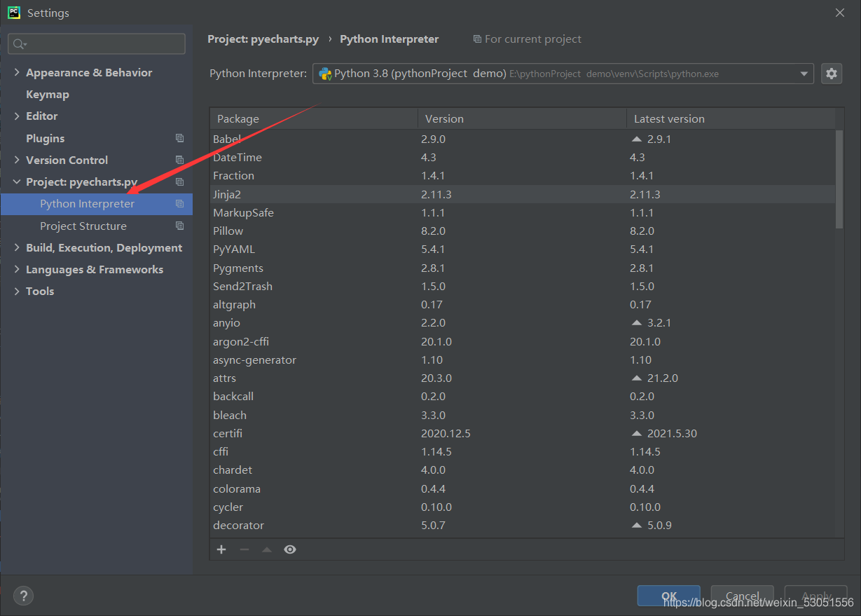
Task: Click the attrs upgrade available arrow
Action: 636,378
